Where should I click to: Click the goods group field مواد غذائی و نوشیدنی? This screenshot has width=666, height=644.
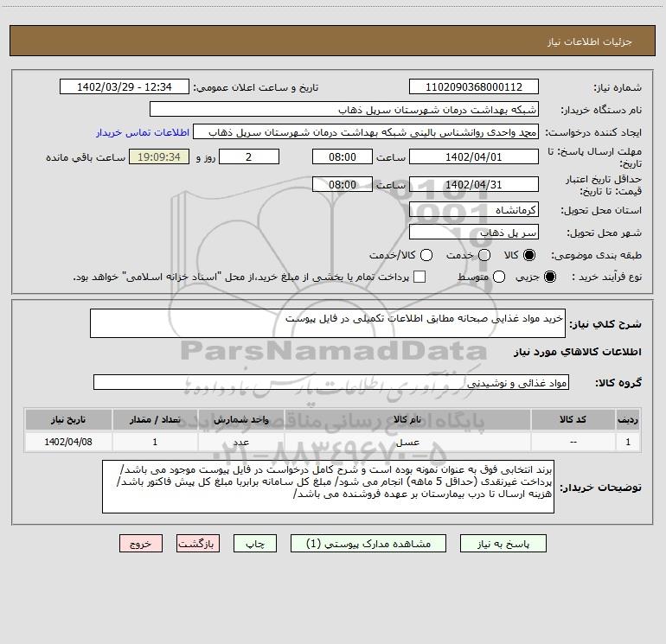(331, 382)
